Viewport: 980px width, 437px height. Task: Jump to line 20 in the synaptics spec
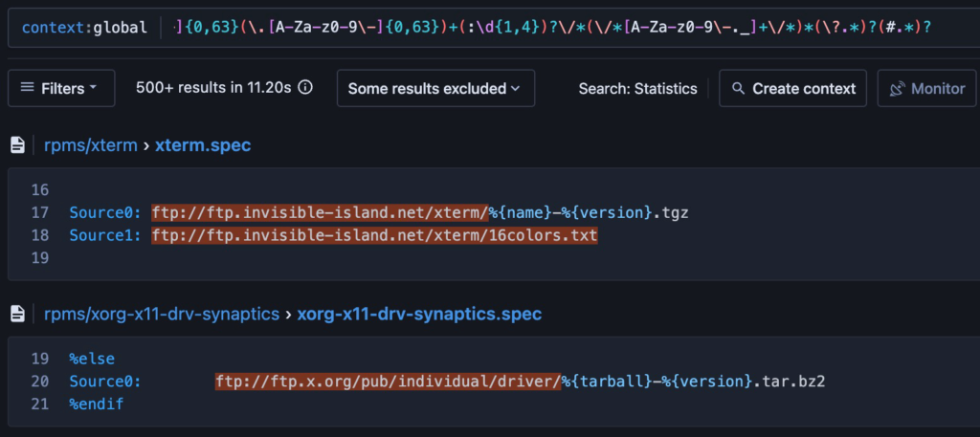click(x=39, y=382)
